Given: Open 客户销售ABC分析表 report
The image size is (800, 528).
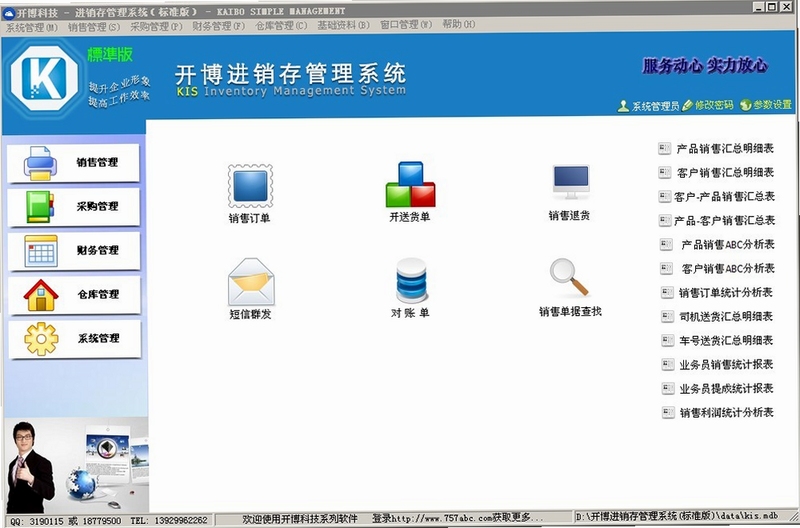Looking at the screenshot, I should pos(728,268).
